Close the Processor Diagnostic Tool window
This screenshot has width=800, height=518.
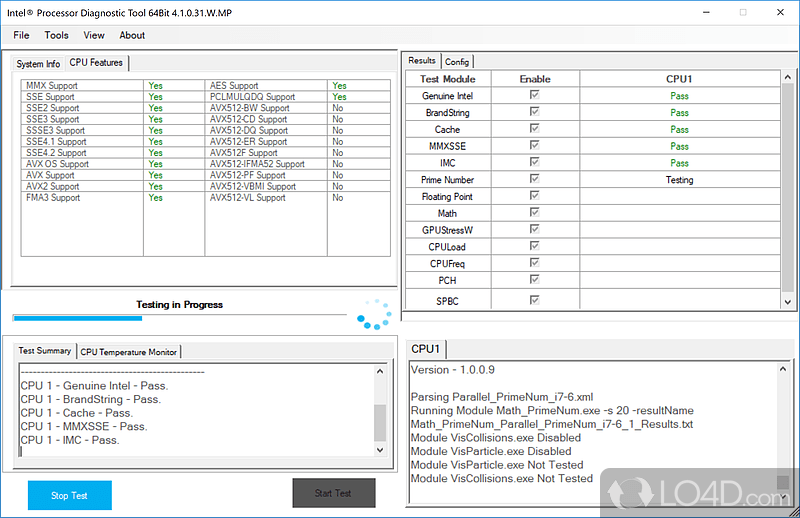tap(780, 12)
